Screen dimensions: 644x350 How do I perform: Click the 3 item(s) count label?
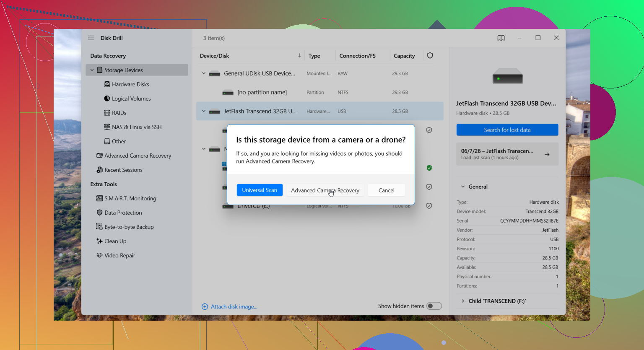tap(214, 38)
